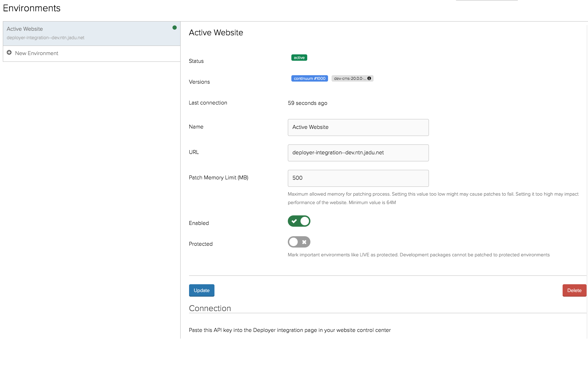Screen dimensions: 588x381
Task: Click the dev-cms-20.0.0 version badge
Action: click(352, 78)
